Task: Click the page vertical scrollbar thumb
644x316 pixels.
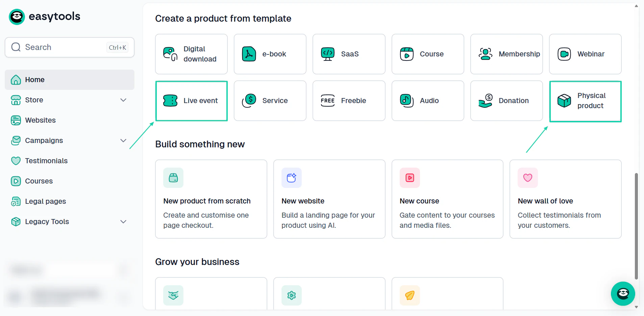Action: pyautogui.click(x=636, y=226)
